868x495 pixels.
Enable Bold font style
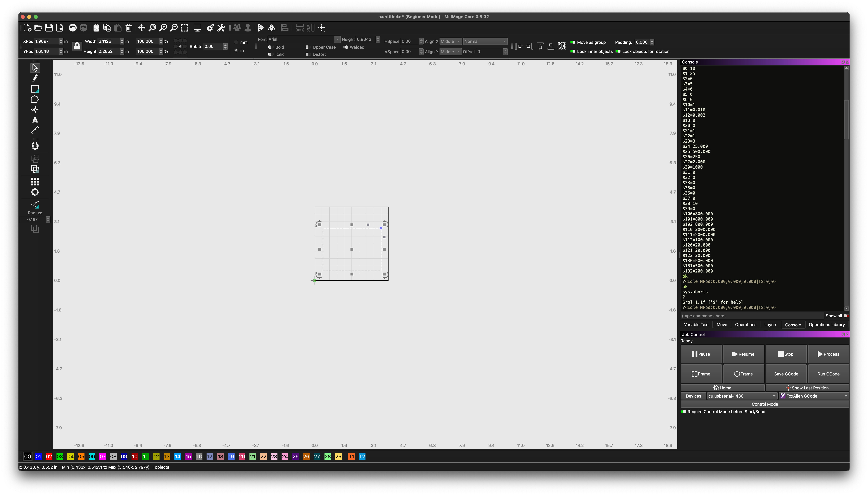(x=270, y=47)
